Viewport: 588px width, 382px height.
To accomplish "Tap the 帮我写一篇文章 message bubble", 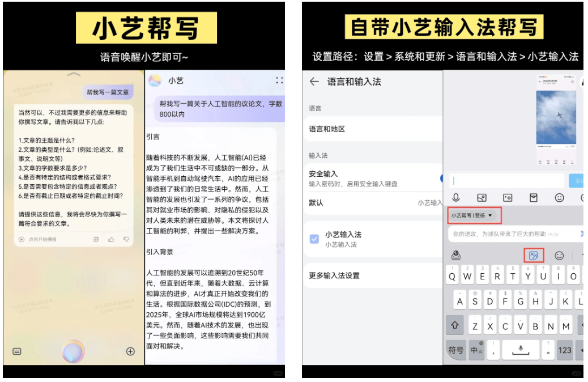I will (108, 92).
